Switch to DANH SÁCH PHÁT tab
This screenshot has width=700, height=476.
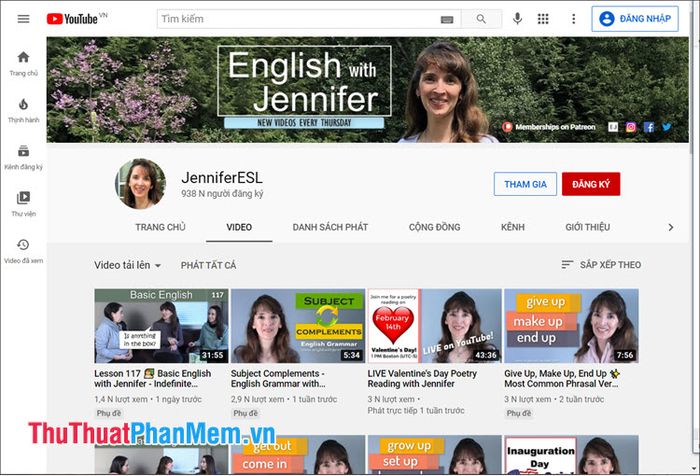[x=330, y=227]
